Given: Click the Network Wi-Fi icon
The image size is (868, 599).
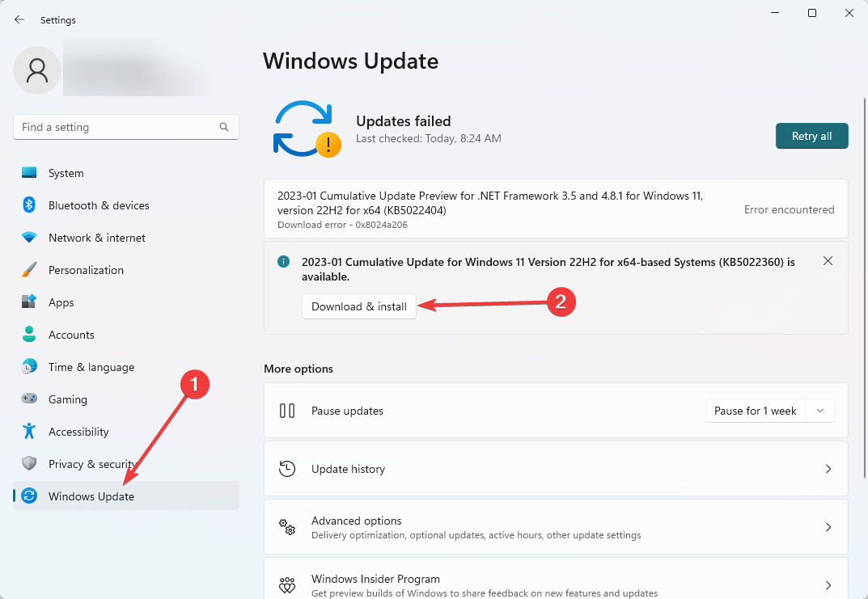Looking at the screenshot, I should [29, 238].
